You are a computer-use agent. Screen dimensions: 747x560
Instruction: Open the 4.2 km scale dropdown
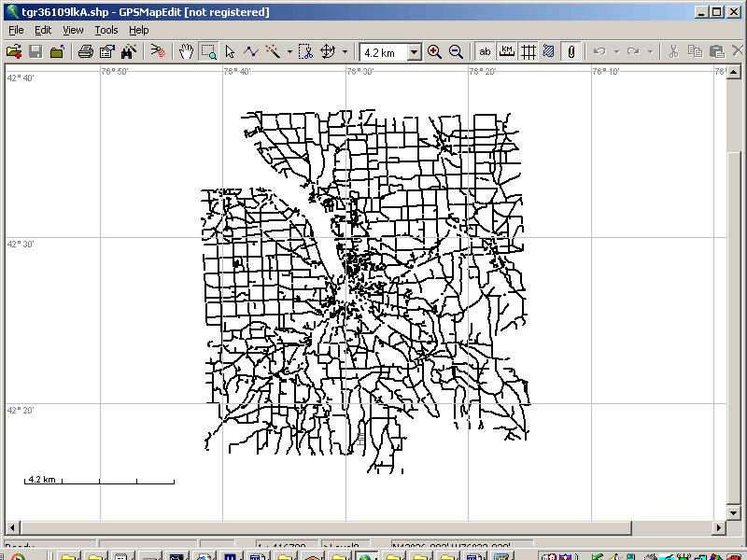[415, 52]
